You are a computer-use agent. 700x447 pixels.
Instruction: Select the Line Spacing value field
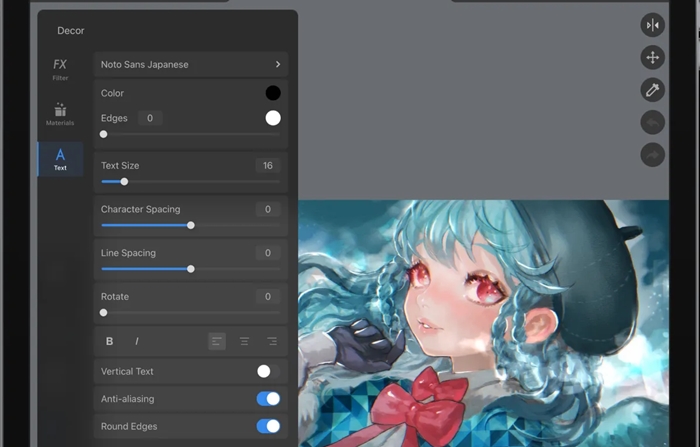pyautogui.click(x=267, y=253)
